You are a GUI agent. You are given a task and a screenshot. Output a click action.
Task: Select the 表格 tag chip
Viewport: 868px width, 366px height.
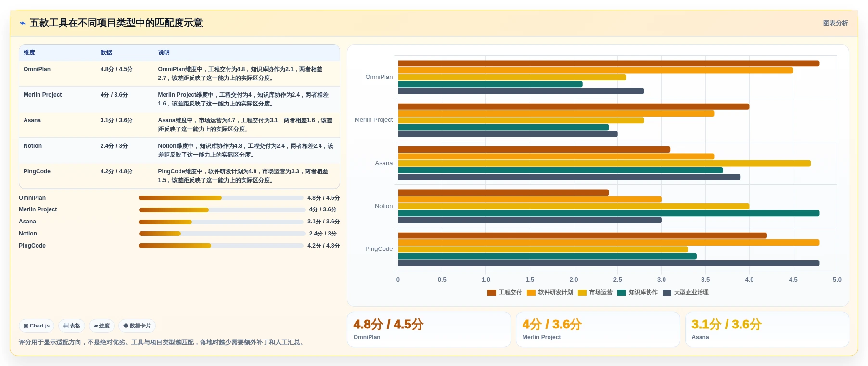(x=72, y=326)
